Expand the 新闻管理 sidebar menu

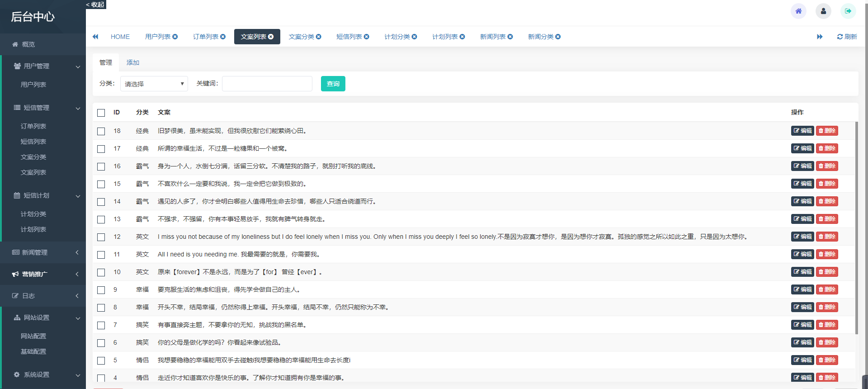point(43,252)
